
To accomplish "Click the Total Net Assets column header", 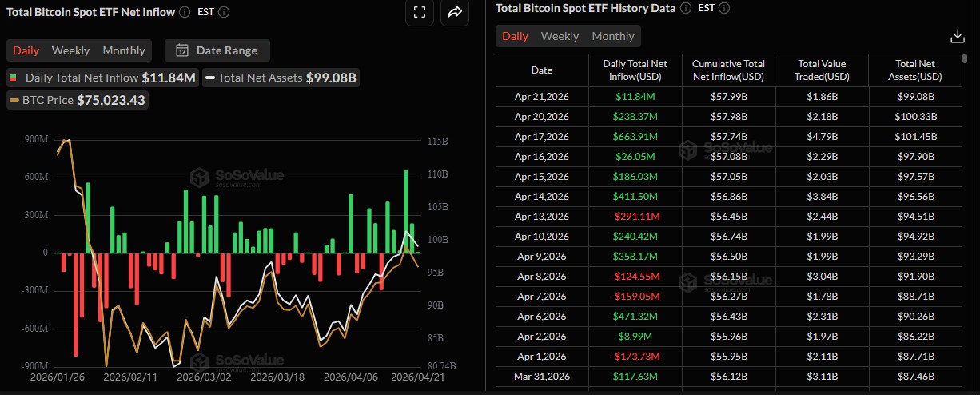I will [x=916, y=70].
